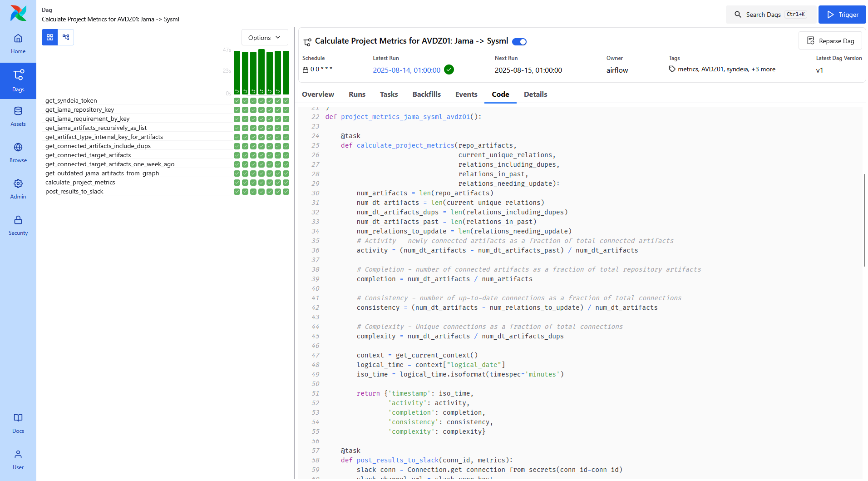
Task: Switch to the grid view icon
Action: tap(50, 37)
